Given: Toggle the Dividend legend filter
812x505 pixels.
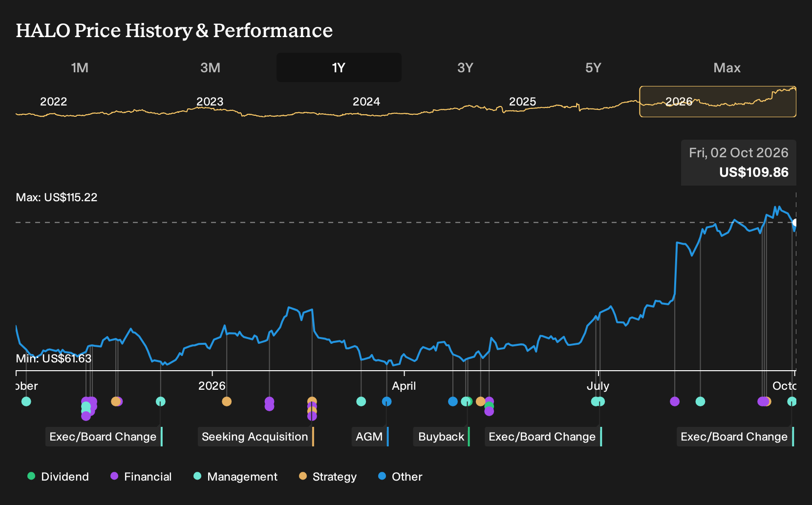Looking at the screenshot, I should (58, 477).
